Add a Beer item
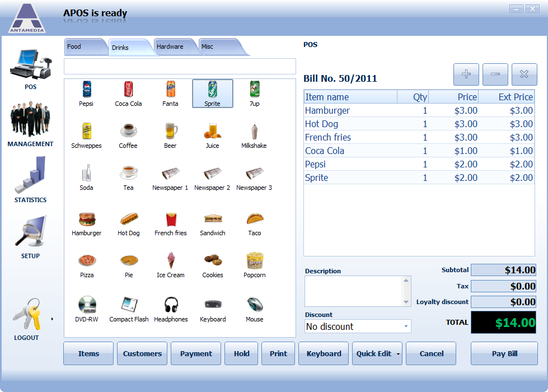The width and height of the screenshot is (548, 392). [x=170, y=136]
